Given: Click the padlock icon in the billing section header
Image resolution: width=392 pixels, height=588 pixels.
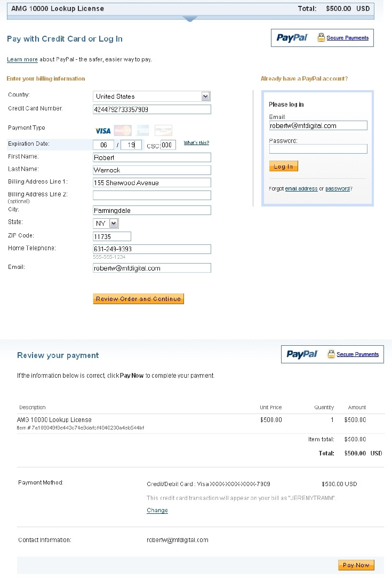Looking at the screenshot, I should pos(321,38).
